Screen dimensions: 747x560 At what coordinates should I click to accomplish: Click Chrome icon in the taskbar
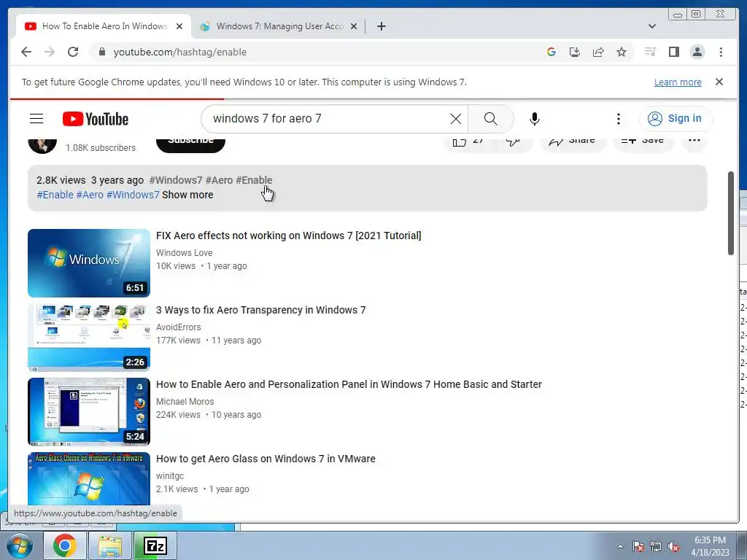pos(65,545)
